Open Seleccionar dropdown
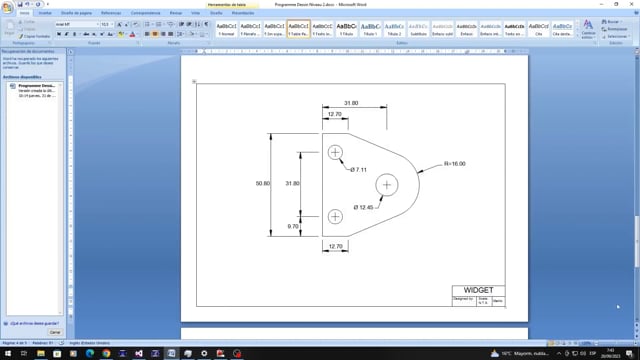Screen dimensions: 640x360 click(616, 36)
